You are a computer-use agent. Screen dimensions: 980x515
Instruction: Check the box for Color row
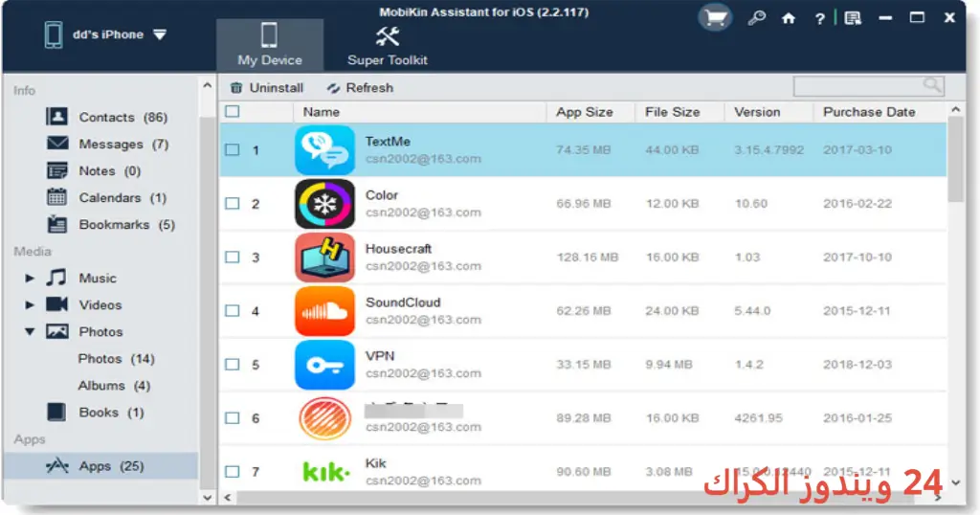pyautogui.click(x=233, y=204)
